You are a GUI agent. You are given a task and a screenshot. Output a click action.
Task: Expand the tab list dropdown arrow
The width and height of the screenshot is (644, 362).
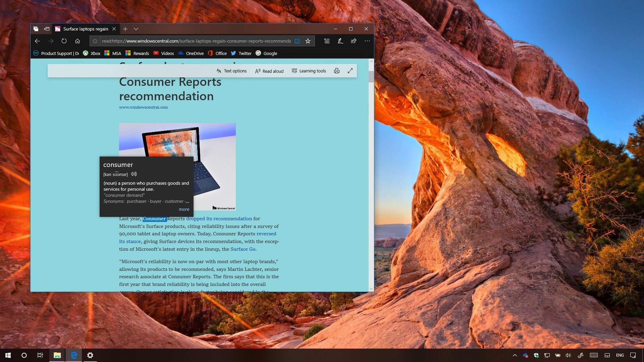tap(137, 29)
